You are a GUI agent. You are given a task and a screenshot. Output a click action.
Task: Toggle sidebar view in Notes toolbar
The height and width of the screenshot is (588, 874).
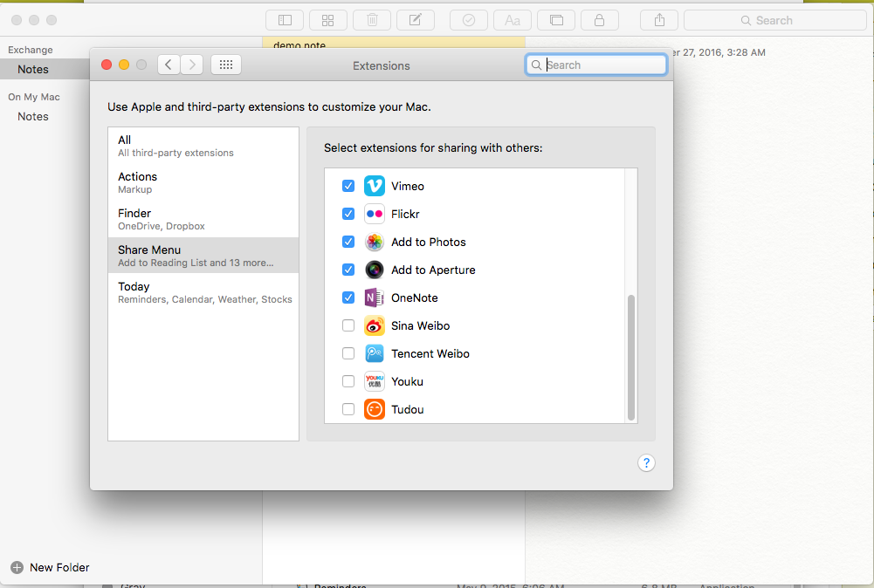pyautogui.click(x=285, y=21)
